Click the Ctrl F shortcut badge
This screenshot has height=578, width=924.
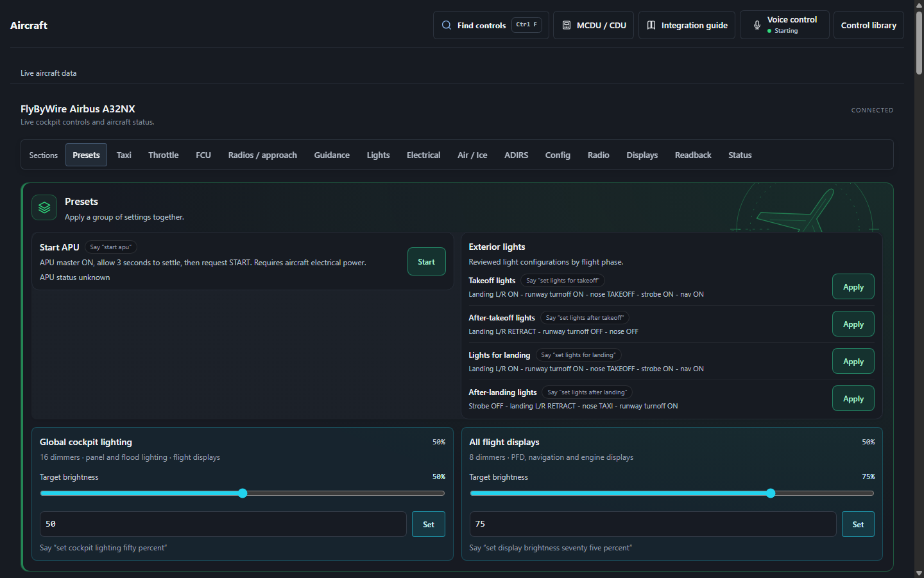(x=527, y=25)
